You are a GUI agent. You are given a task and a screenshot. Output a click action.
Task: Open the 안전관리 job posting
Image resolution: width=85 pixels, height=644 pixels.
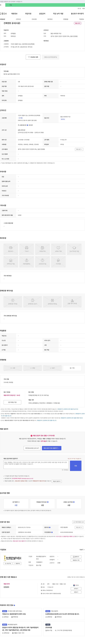pyautogui.click(x=6, y=587)
